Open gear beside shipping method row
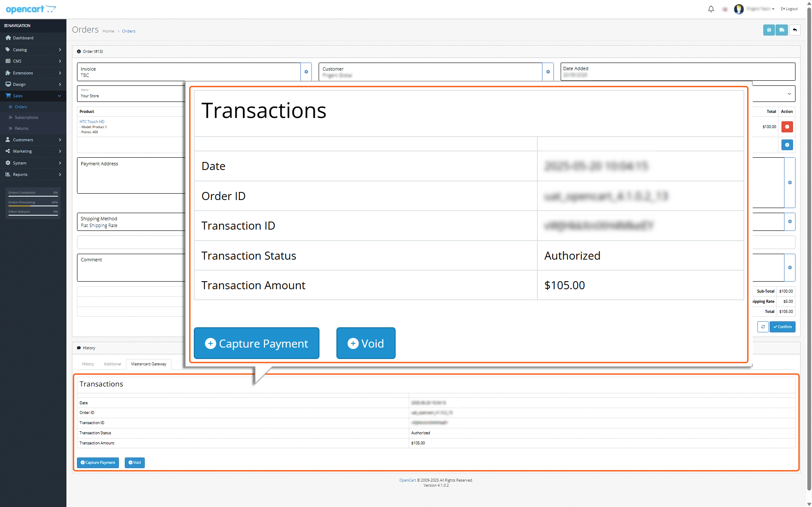The image size is (812, 507). (x=790, y=222)
